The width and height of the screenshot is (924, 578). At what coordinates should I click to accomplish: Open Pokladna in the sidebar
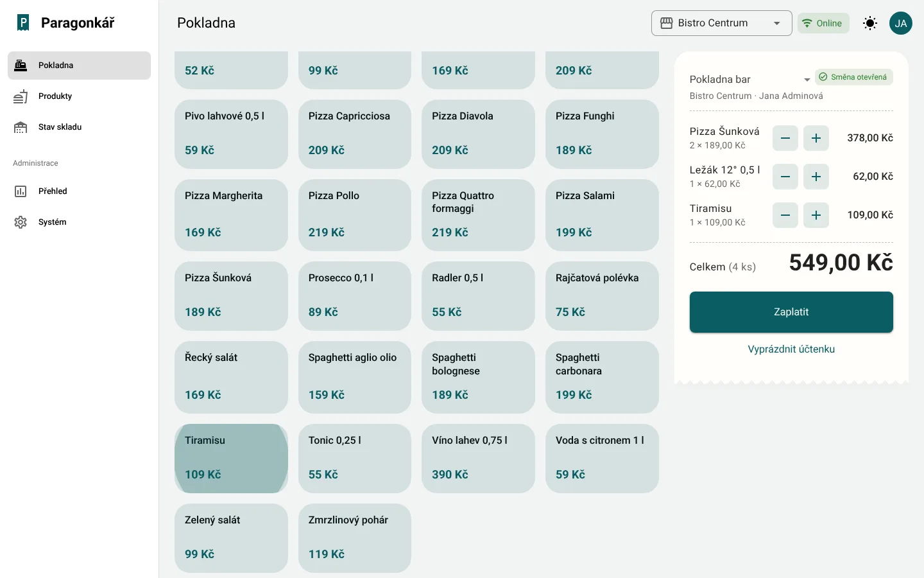pos(79,66)
